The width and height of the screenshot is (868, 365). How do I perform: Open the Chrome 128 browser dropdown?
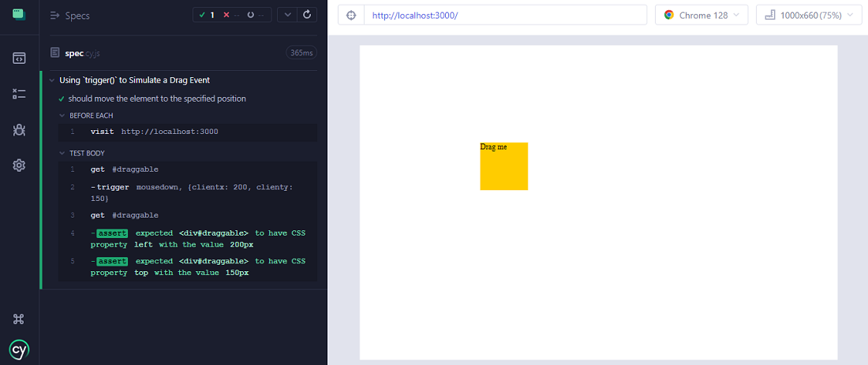coord(702,16)
